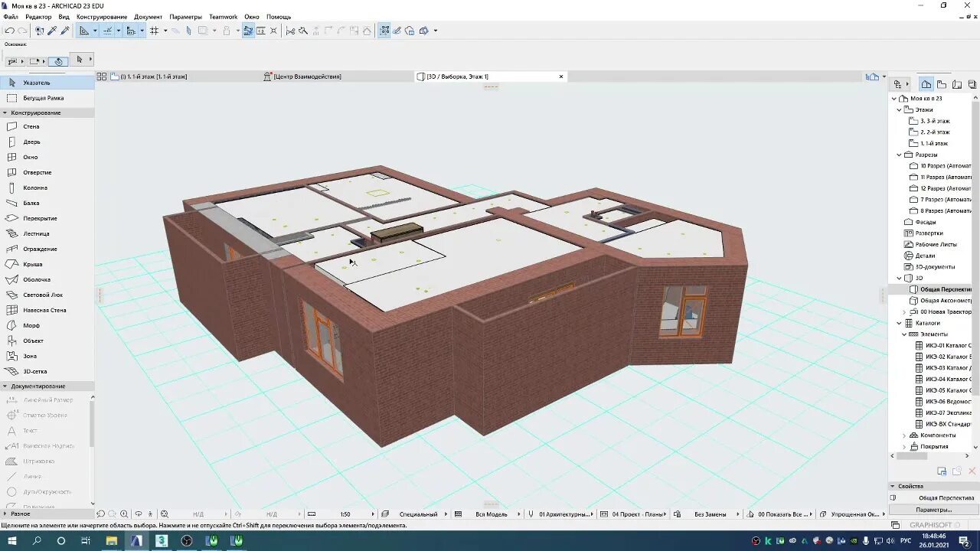Toggle the quick selection magnet option in info box

point(58,60)
